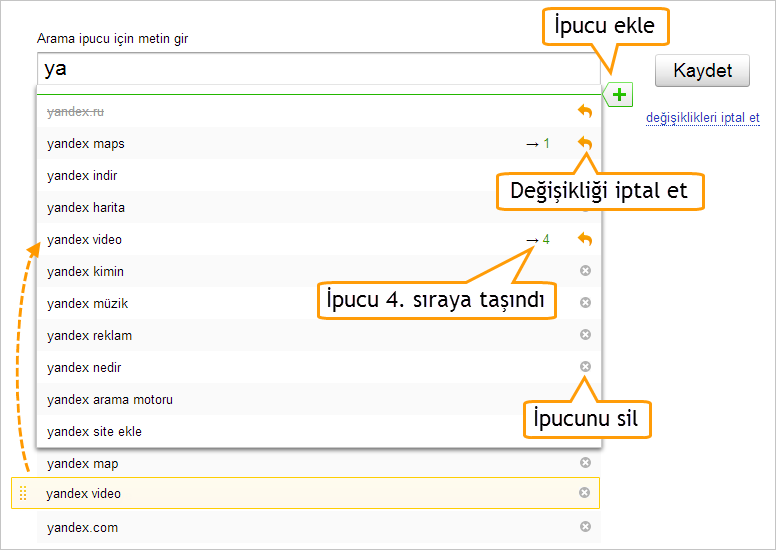Select yandex video in dropdown list
This screenshot has height=550, width=776.
point(84,240)
